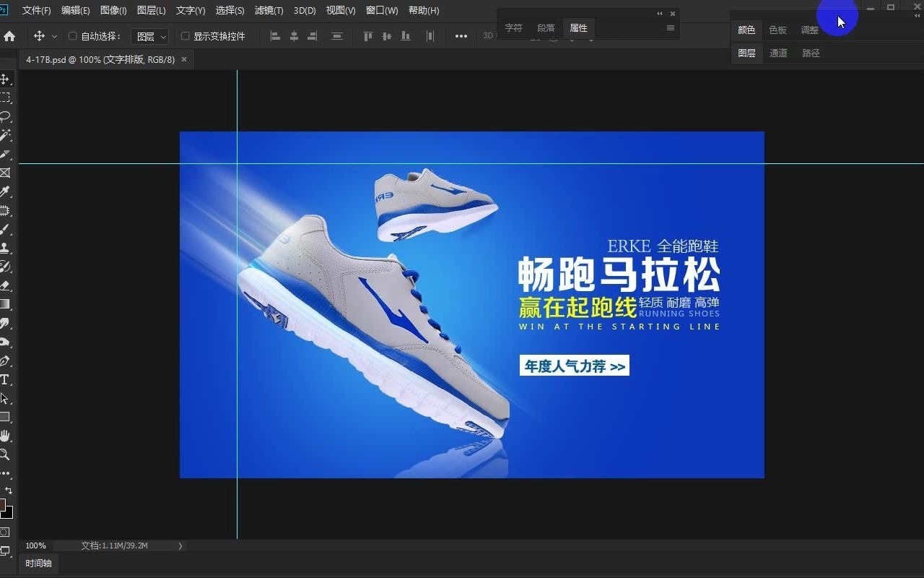Expand status bar document info arrow
The width and height of the screenshot is (924, 578).
tap(180, 546)
